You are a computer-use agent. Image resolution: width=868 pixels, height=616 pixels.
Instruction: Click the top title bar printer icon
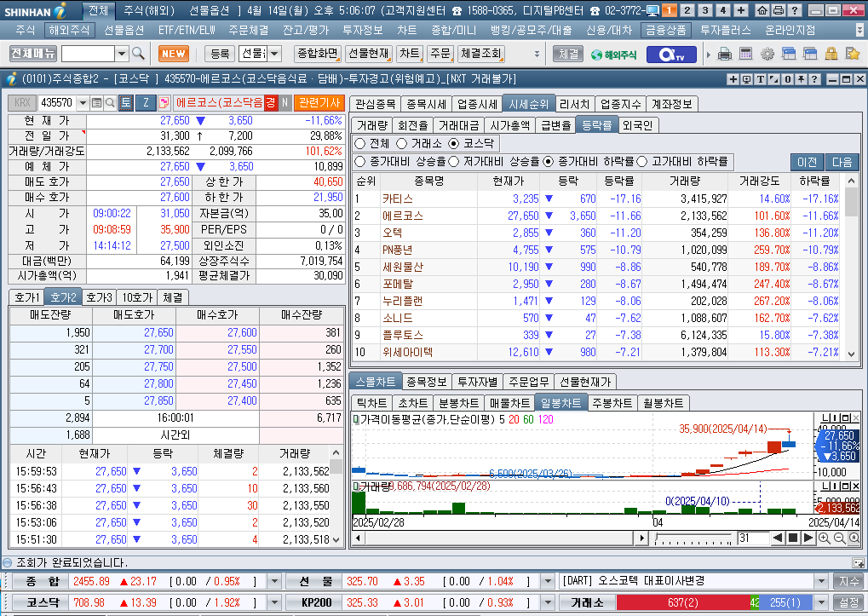tap(779, 10)
